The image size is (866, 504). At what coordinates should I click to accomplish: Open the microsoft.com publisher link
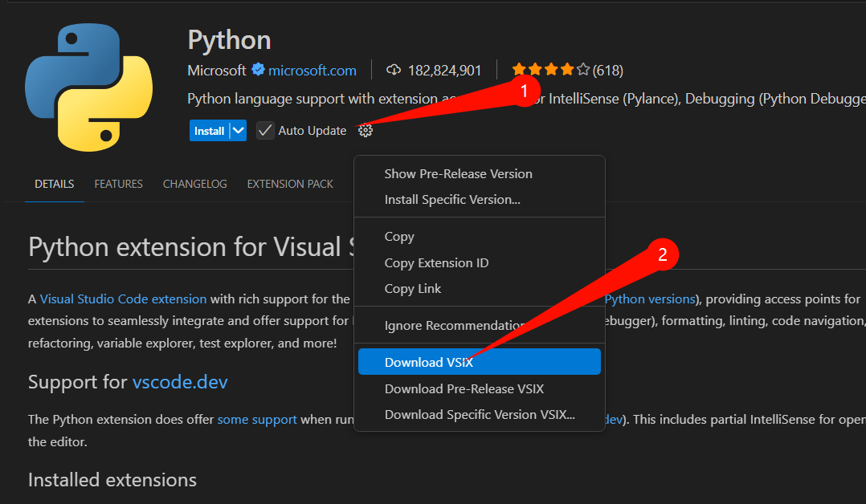tap(312, 71)
